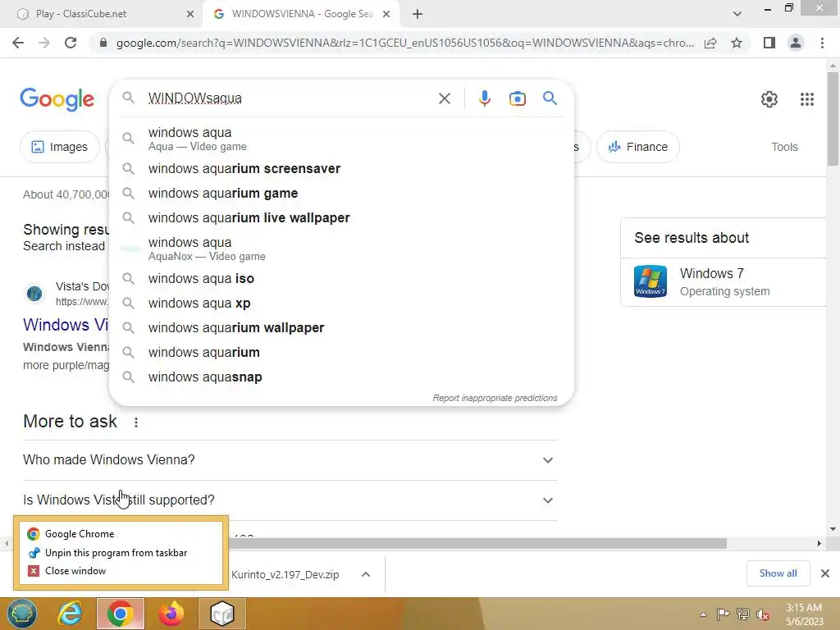This screenshot has width=840, height=630.
Task: Close the downloads bar
Action: (825, 573)
